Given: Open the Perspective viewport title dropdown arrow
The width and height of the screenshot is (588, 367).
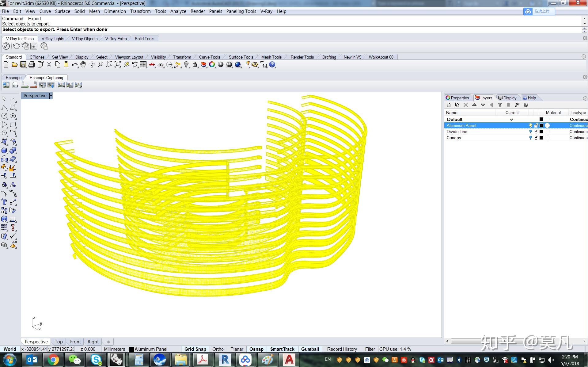Looking at the screenshot, I should pyautogui.click(x=51, y=96).
